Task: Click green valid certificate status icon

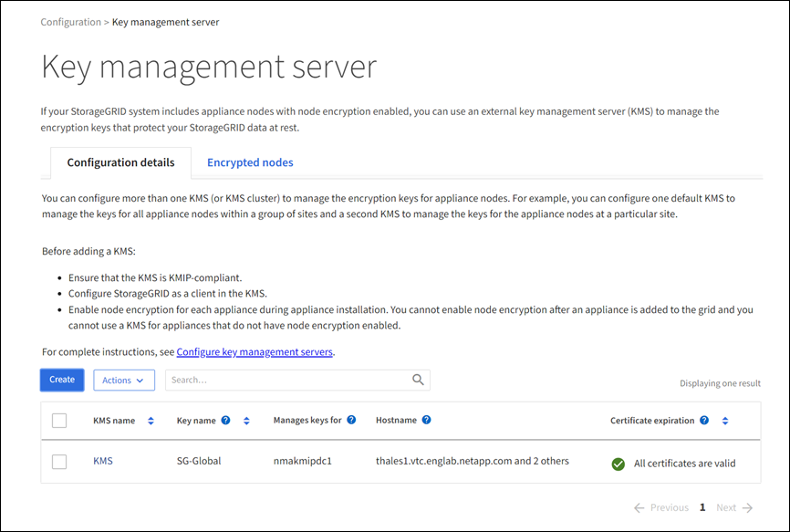Action: pos(618,464)
